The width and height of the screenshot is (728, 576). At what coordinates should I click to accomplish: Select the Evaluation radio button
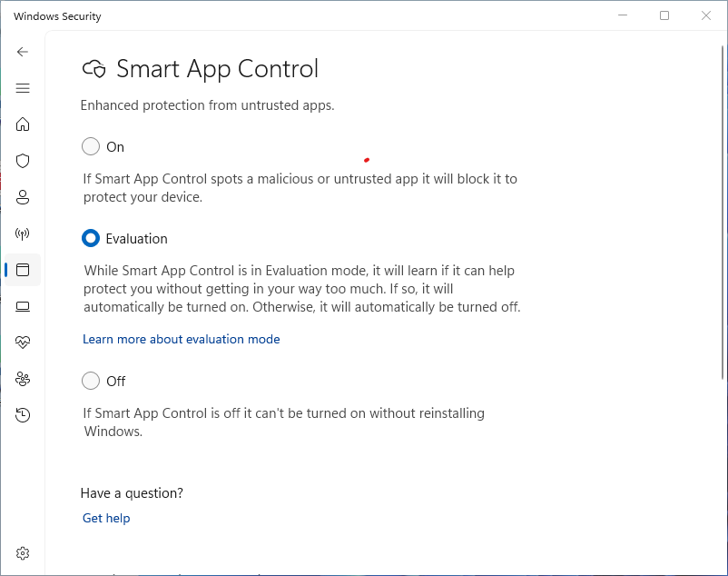tap(91, 238)
